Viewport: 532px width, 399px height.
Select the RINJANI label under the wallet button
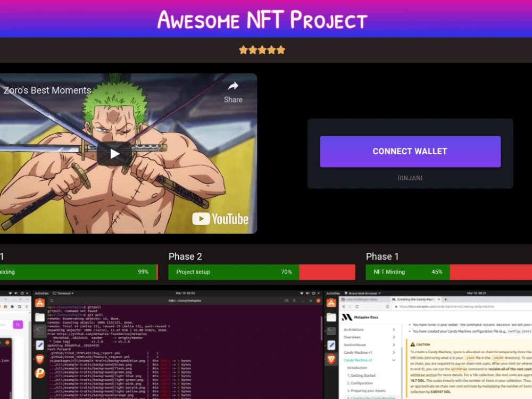click(x=410, y=178)
